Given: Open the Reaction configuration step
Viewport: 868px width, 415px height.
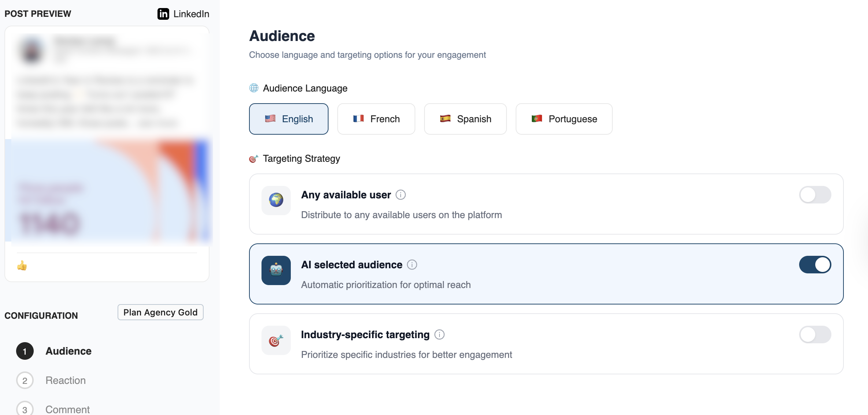Looking at the screenshot, I should pos(66,380).
